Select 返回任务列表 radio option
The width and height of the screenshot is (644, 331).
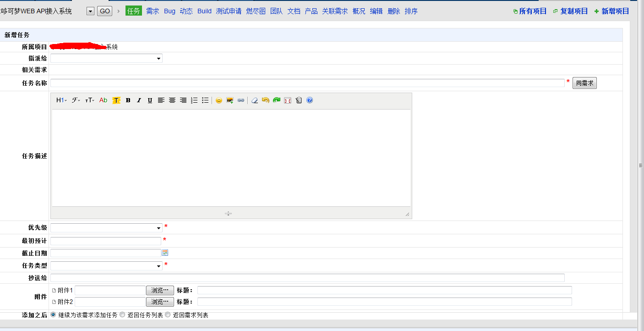coord(122,315)
